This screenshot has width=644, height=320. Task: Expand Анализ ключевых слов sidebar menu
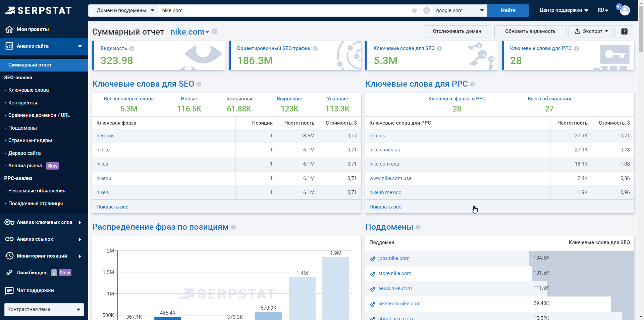click(44, 222)
